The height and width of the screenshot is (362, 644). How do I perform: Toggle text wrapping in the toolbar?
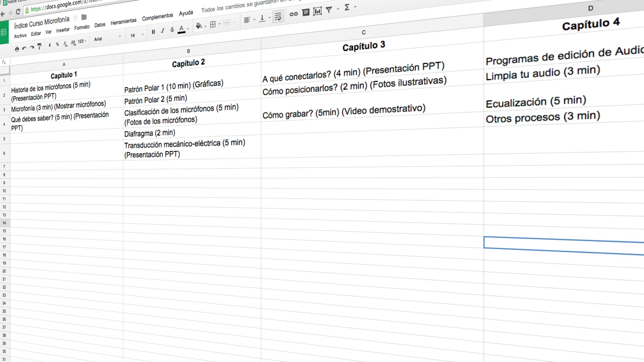point(277,16)
